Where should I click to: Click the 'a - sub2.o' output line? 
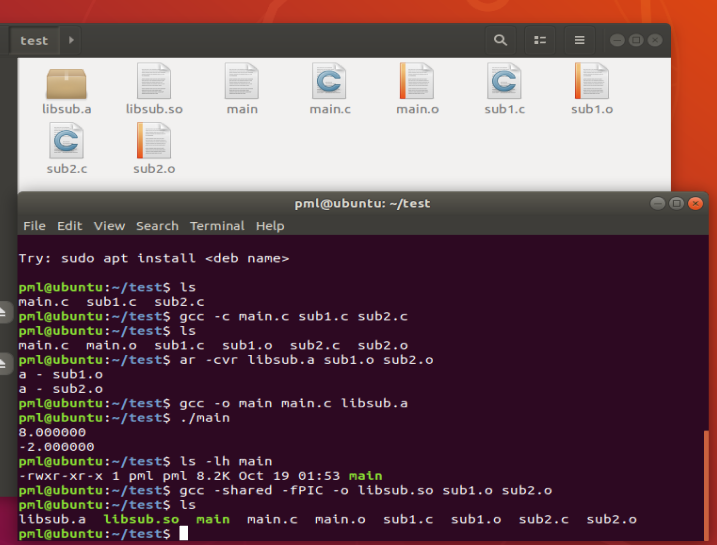(x=61, y=389)
